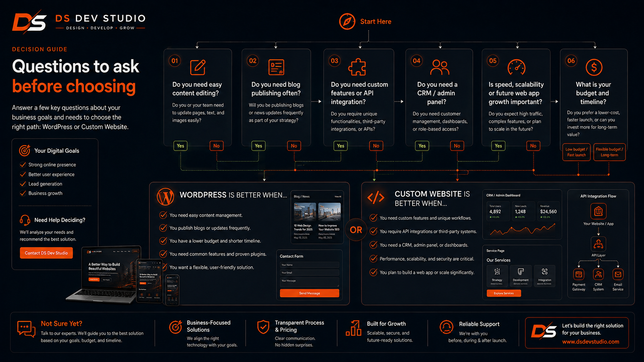This screenshot has width=644, height=362.
Task: Toggle the check for lower budget and shorter timeline
Action: tap(163, 241)
